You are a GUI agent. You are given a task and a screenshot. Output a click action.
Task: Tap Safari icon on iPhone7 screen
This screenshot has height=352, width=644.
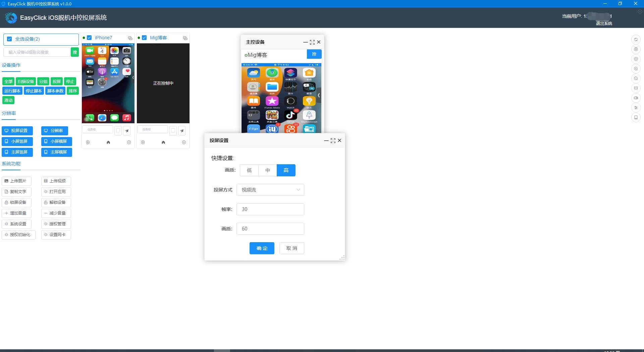click(x=102, y=118)
